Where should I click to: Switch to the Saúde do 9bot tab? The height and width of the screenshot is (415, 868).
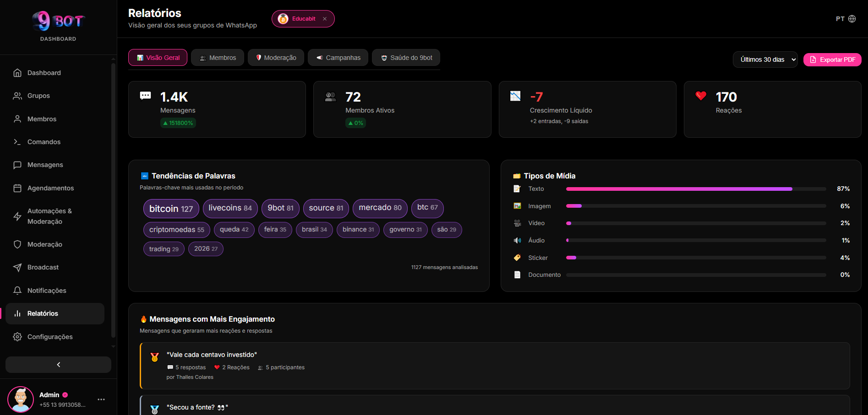click(406, 57)
